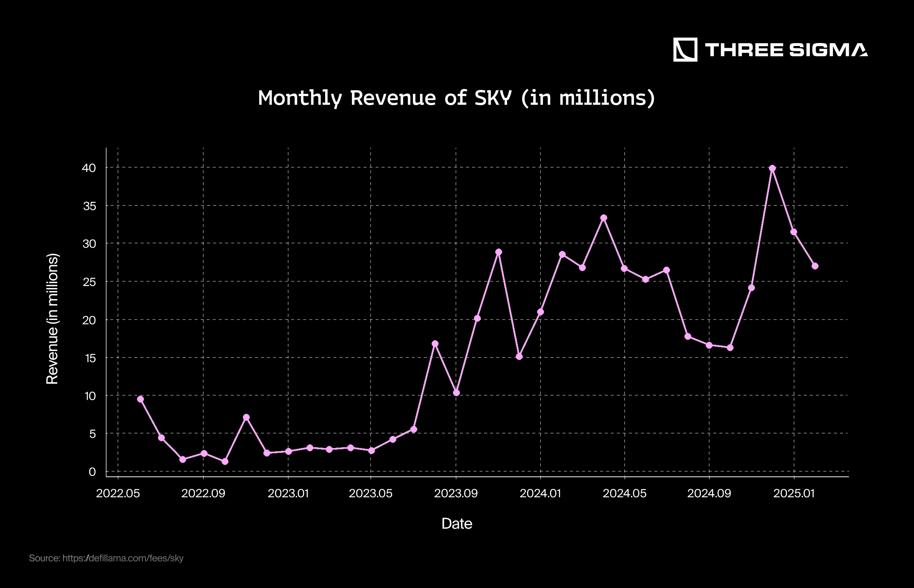The width and height of the screenshot is (914, 588).
Task: Click the last data point near 27 million
Action: point(815,266)
